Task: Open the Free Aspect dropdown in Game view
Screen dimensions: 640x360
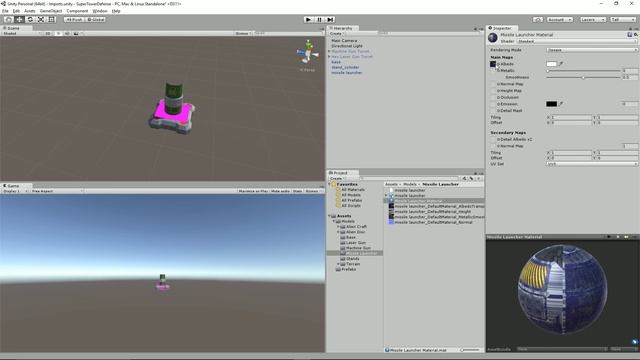Action: coord(57,191)
